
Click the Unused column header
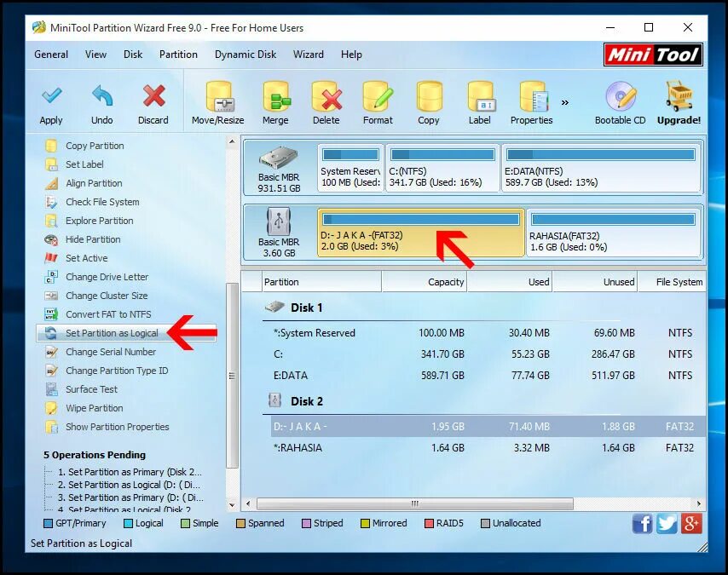click(595, 282)
